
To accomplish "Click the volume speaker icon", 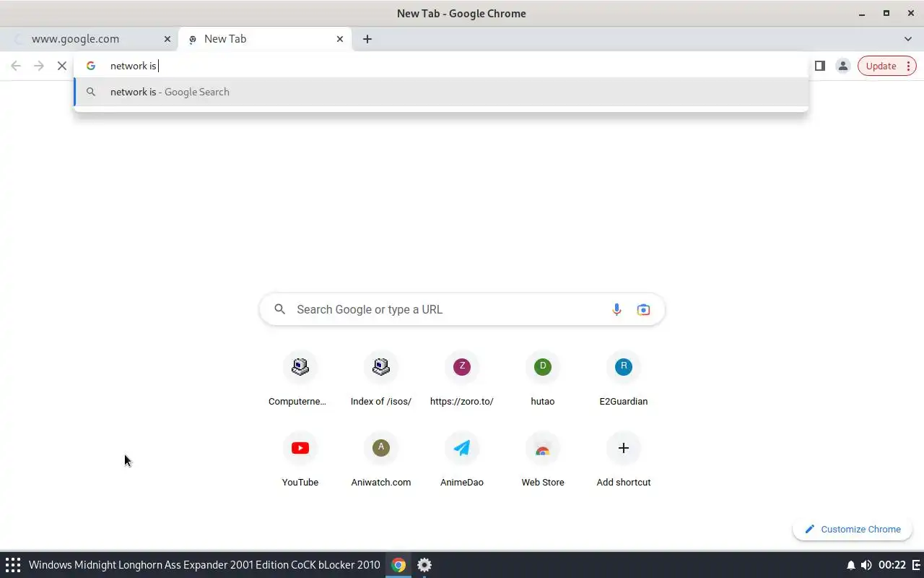I will [x=866, y=565].
